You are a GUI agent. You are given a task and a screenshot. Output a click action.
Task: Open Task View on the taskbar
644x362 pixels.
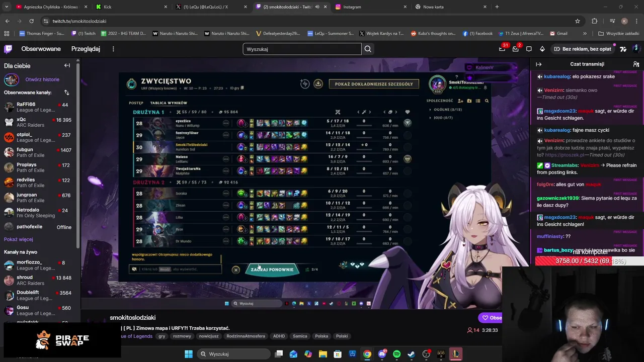click(279, 354)
